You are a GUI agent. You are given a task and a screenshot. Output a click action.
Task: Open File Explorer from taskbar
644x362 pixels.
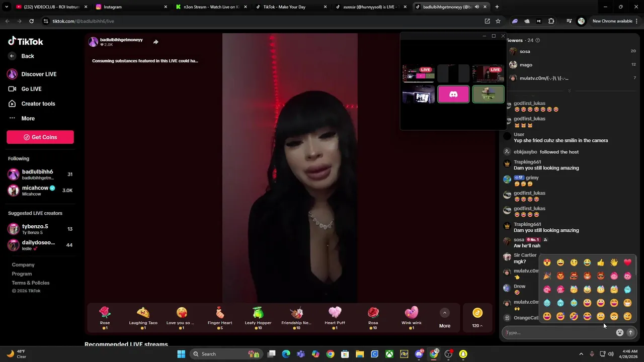pyautogui.click(x=360, y=354)
